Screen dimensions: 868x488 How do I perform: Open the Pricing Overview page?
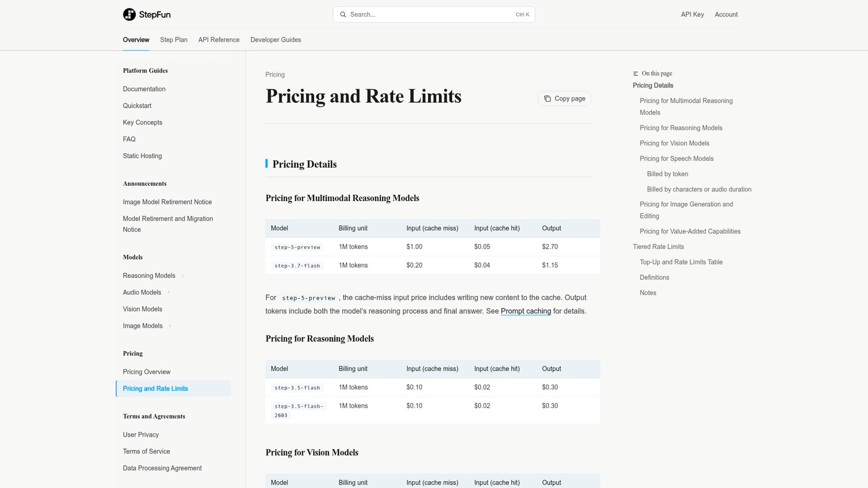[x=147, y=372]
